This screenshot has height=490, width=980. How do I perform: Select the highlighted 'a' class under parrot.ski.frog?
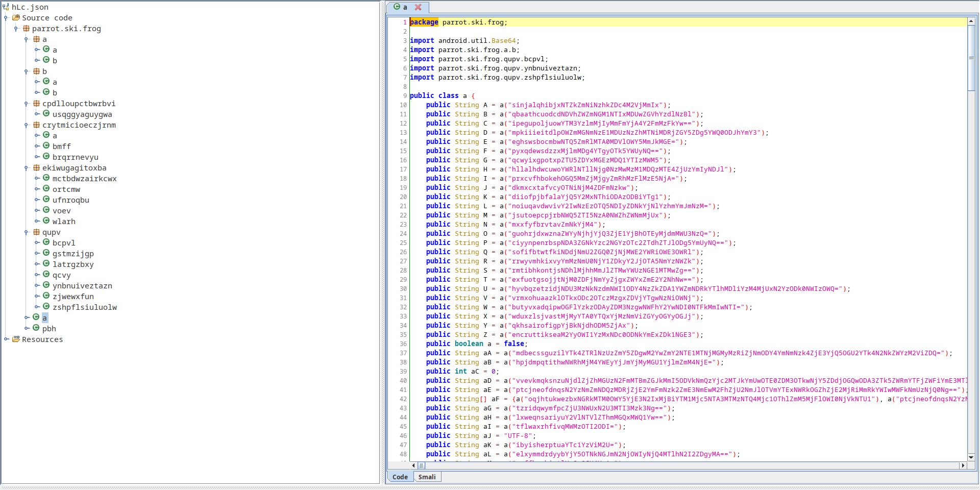[44, 318]
